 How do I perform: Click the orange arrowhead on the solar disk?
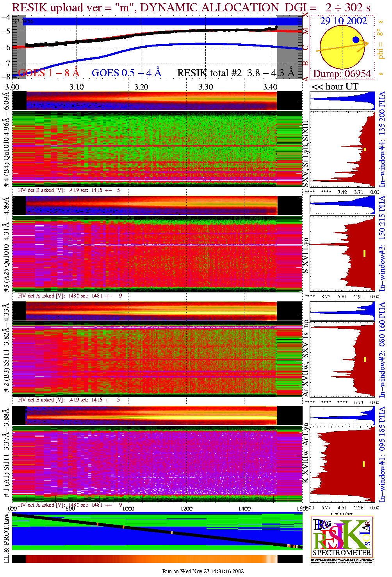coord(366,43)
